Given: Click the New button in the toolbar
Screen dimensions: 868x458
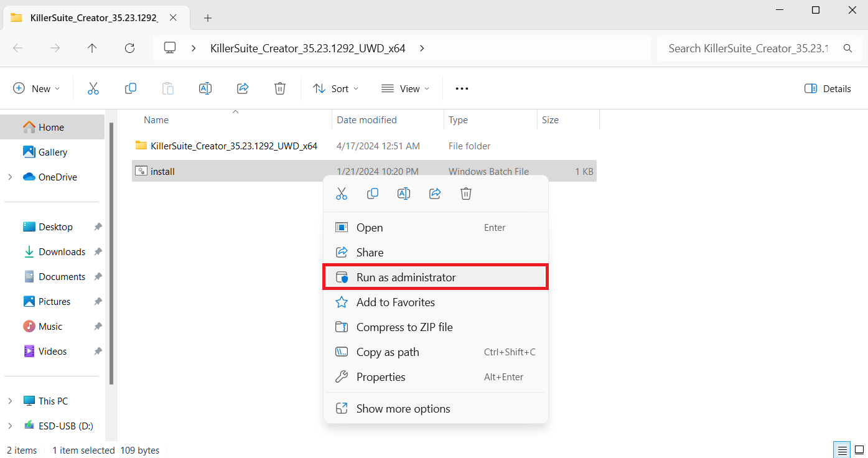Looking at the screenshot, I should 37,88.
